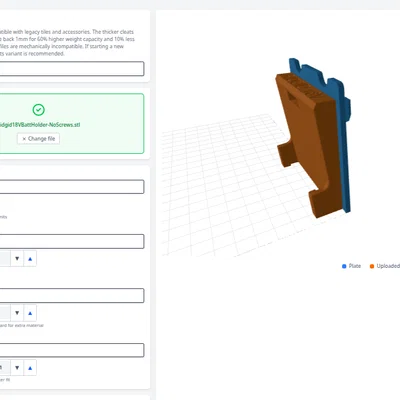Focus the input field above the stepper with no hint
The image size is (400, 400).
[72, 241]
